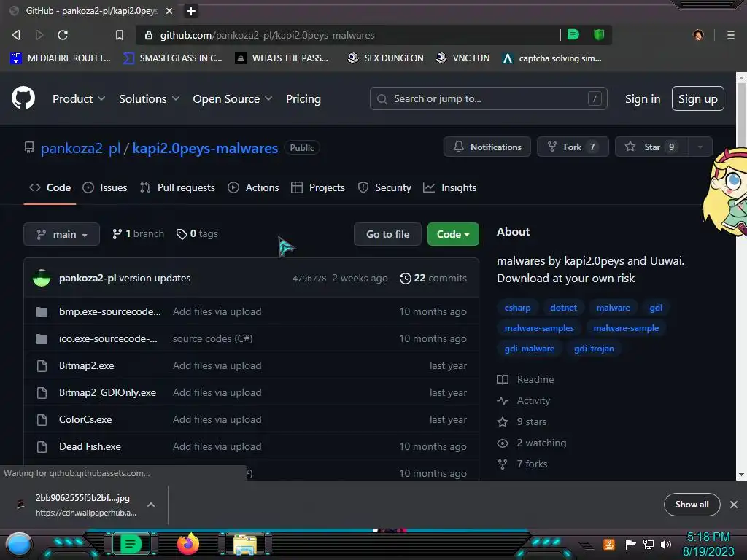The image size is (747, 560).
Task: Select the Code tab
Action: 50,187
